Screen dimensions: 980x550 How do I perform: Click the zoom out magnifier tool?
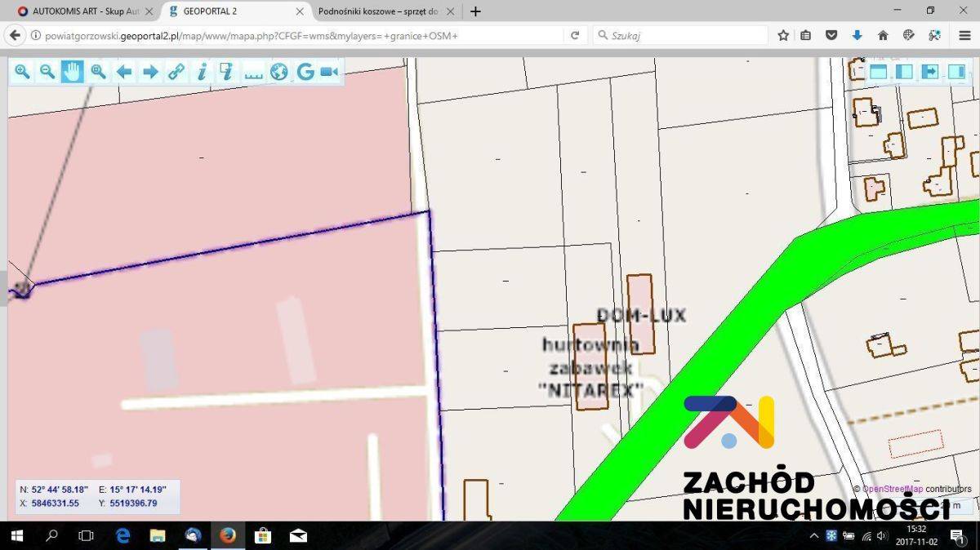coord(47,72)
